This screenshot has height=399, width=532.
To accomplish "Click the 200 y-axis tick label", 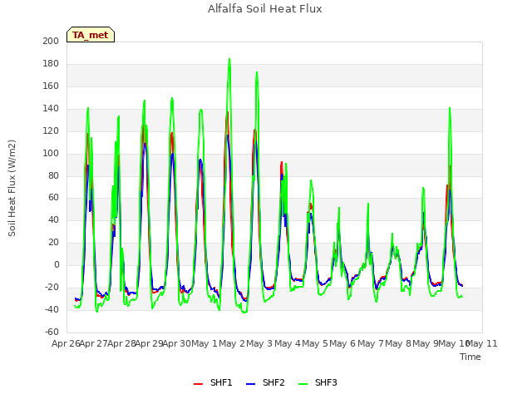I will coord(51,41).
